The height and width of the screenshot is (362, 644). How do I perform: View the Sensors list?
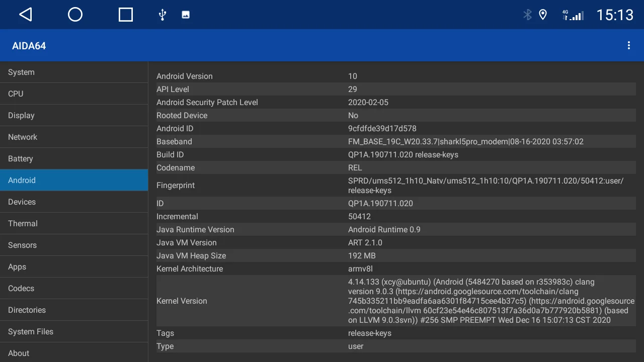(x=74, y=245)
